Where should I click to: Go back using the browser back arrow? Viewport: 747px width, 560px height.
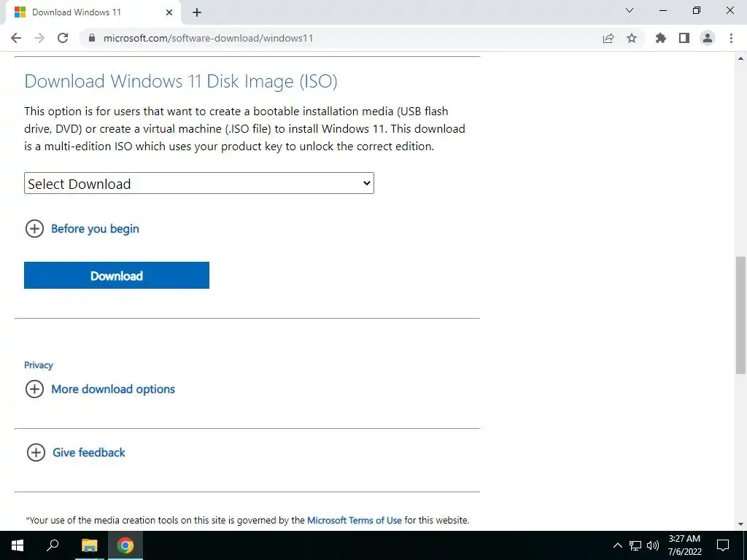tap(16, 38)
